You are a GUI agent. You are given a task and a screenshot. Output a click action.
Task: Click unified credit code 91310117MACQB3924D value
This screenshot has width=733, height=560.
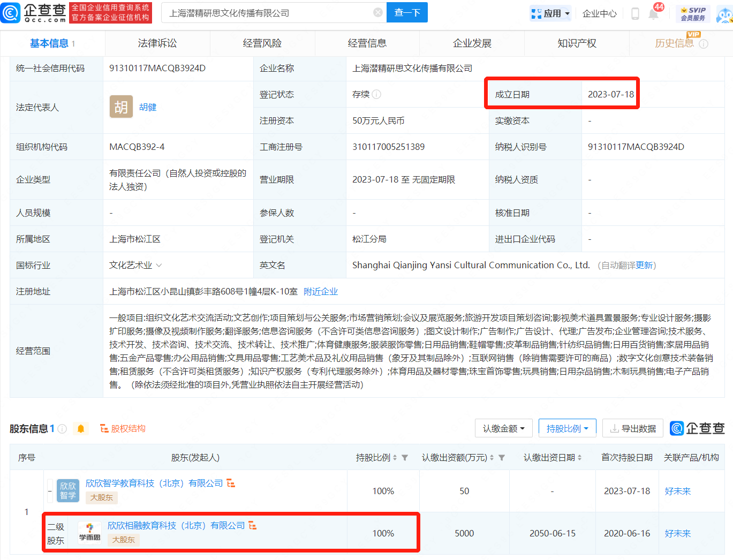click(x=157, y=68)
